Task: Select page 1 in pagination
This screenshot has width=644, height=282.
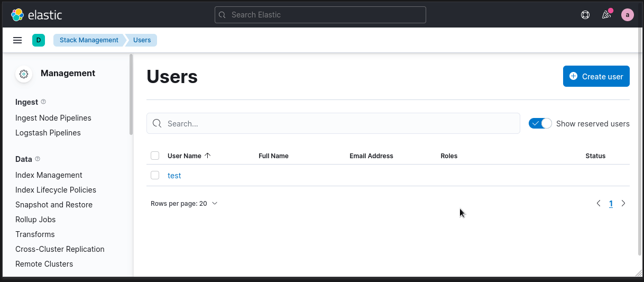Action: pyautogui.click(x=611, y=203)
